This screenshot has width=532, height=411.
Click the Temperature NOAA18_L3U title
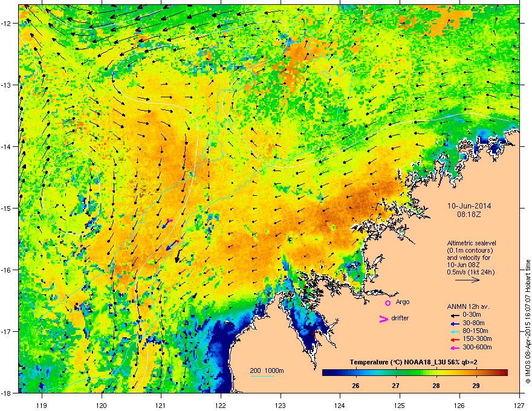(x=414, y=363)
